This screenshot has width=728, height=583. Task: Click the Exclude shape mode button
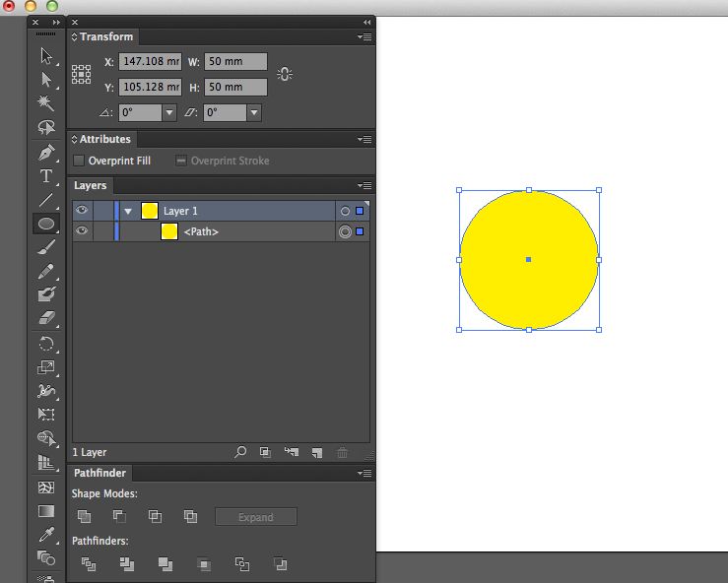tap(190, 516)
